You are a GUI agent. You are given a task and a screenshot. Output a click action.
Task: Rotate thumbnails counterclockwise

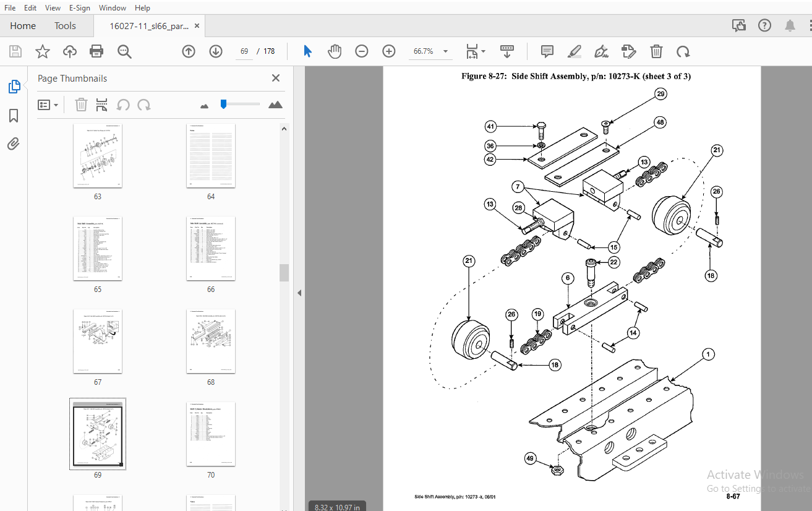coord(123,105)
